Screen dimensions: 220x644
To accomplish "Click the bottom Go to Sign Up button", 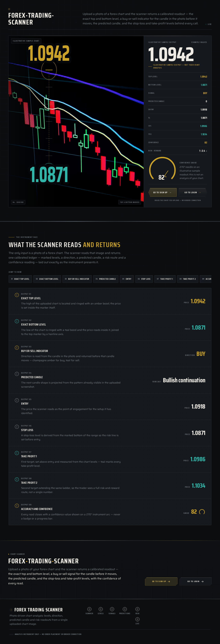I will click(x=161, y=581).
